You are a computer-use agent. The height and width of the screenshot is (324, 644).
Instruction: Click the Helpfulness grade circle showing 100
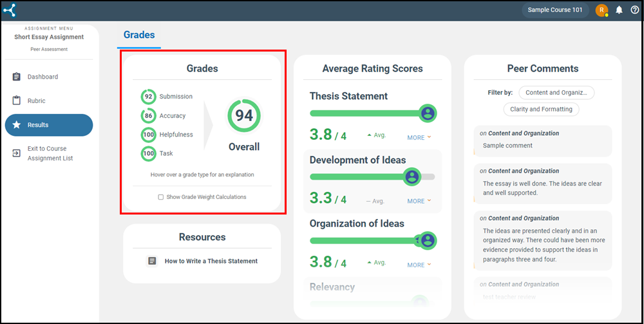coord(148,135)
